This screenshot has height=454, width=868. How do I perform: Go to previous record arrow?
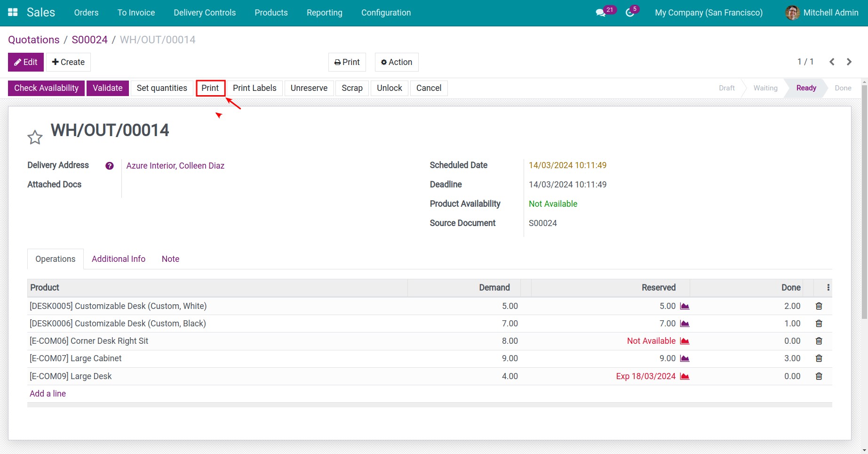[x=832, y=62]
